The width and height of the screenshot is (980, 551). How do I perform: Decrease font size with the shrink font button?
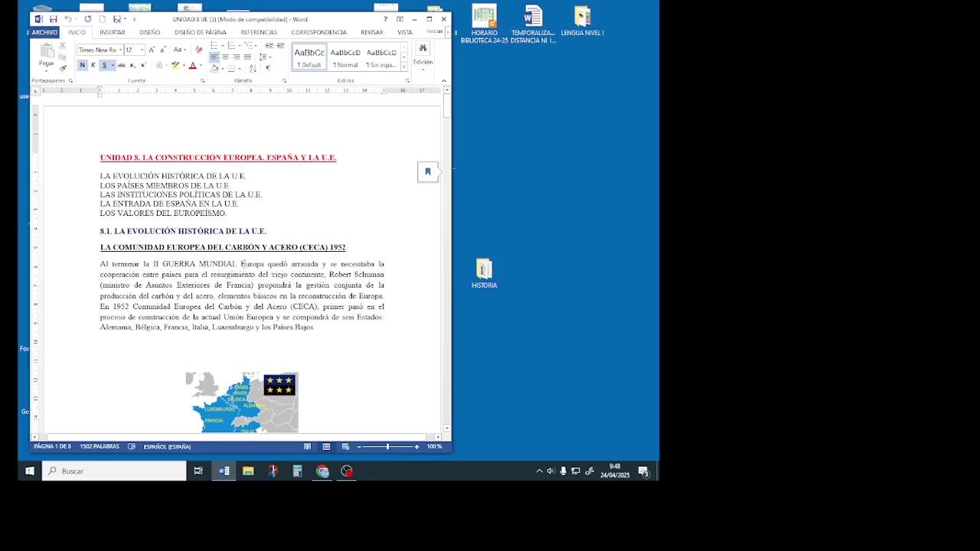pyautogui.click(x=162, y=50)
